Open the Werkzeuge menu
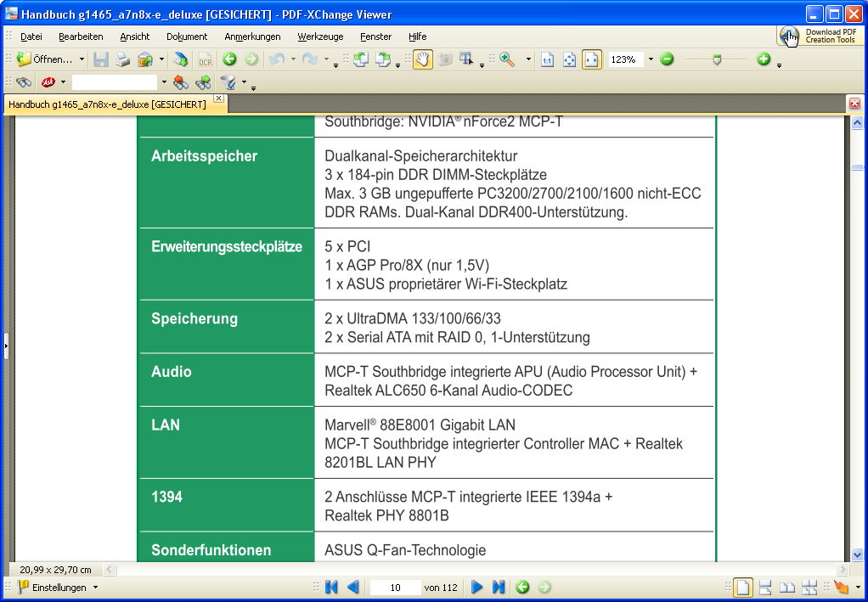 [320, 37]
